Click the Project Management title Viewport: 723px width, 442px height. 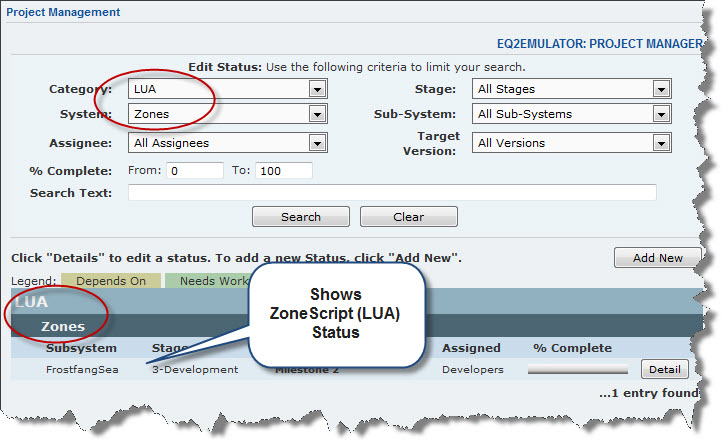coord(63,13)
